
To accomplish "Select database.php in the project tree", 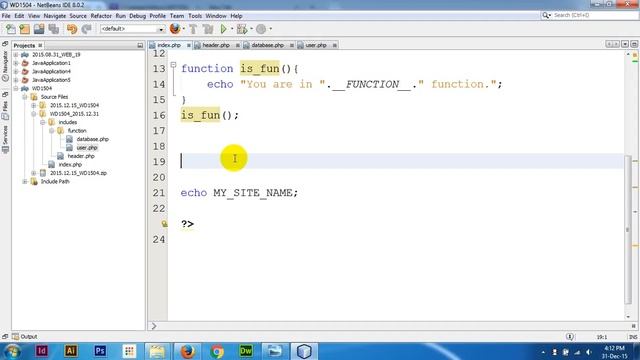I will (92, 139).
